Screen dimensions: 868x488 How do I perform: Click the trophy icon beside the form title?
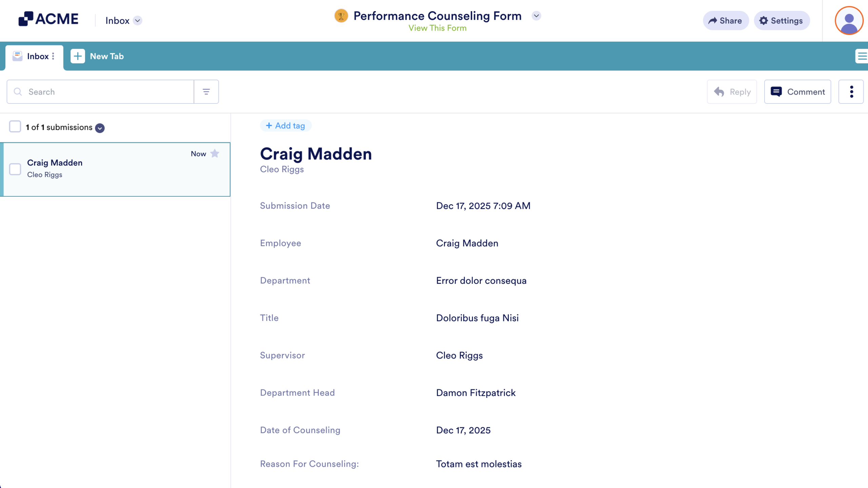(x=341, y=15)
